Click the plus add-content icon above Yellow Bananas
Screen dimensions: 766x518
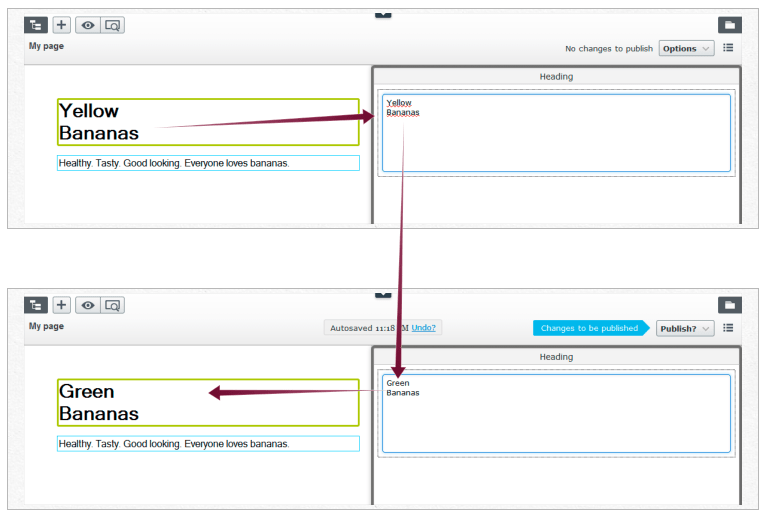(x=62, y=25)
